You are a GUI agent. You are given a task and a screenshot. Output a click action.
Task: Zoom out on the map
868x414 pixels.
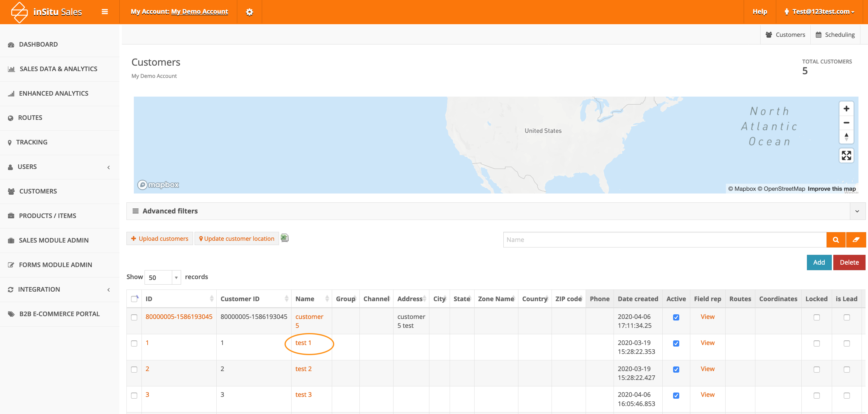coord(846,123)
